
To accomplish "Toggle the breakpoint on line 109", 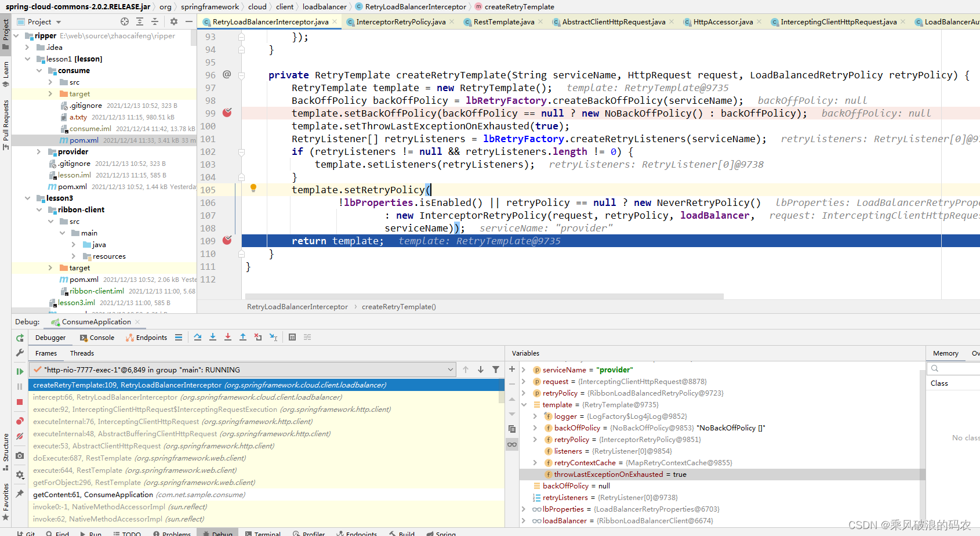I will coord(227,240).
